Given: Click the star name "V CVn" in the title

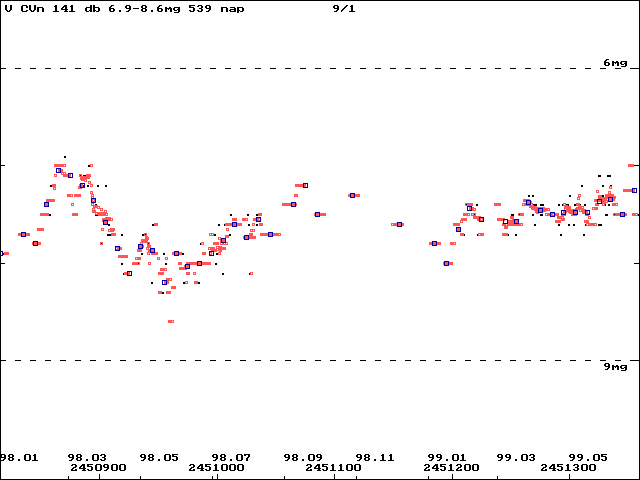Looking at the screenshot, I should pos(24,9).
